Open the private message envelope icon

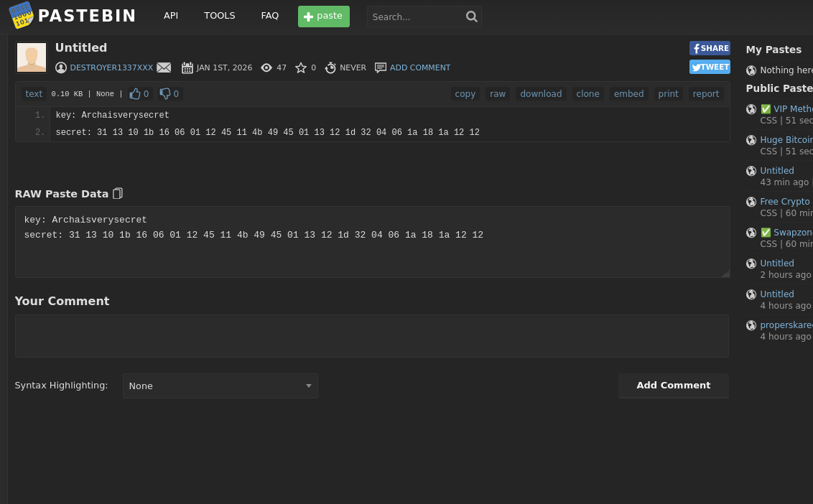point(164,67)
